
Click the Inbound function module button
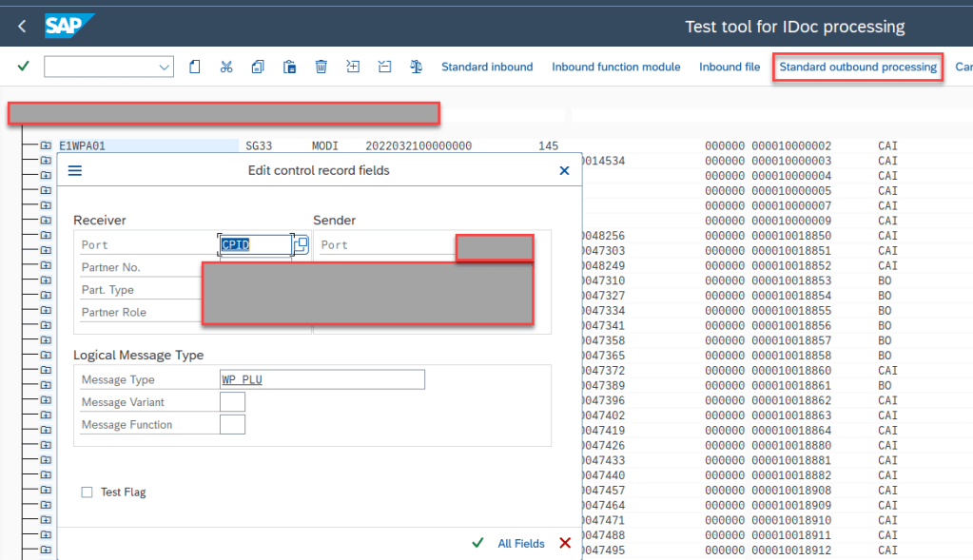tap(616, 67)
